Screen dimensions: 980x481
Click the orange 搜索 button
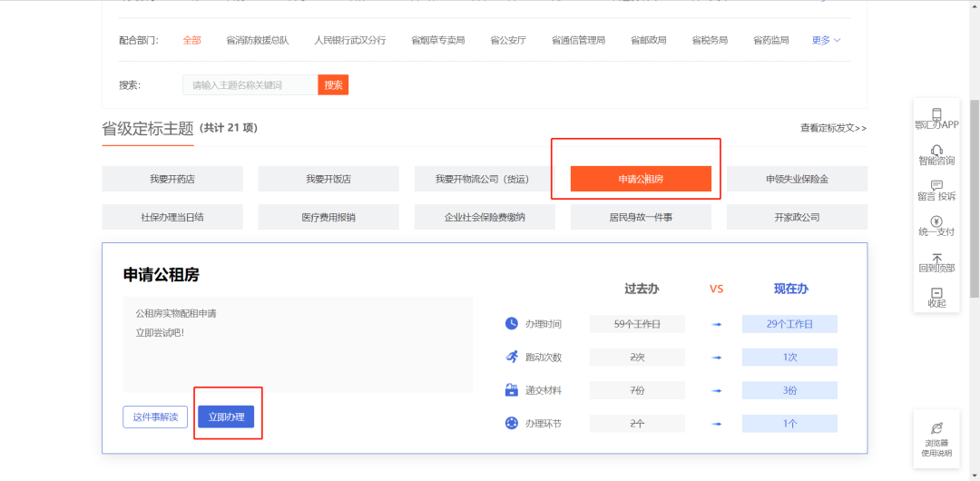333,84
